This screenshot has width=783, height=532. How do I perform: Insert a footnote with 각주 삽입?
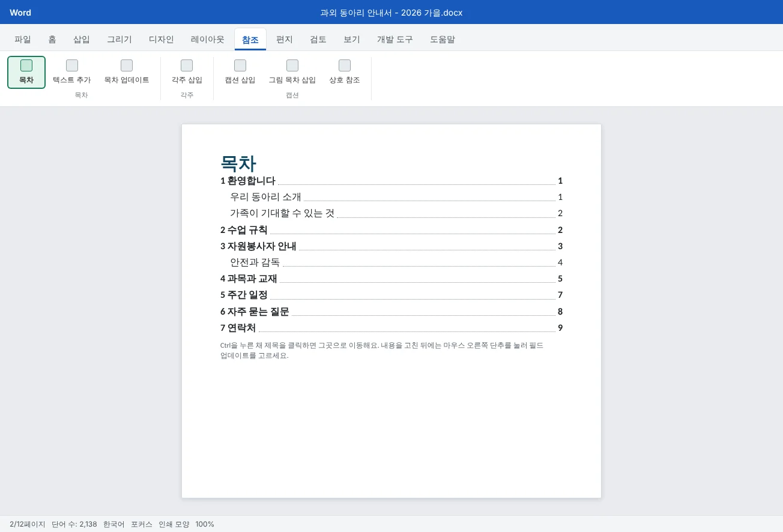click(187, 72)
